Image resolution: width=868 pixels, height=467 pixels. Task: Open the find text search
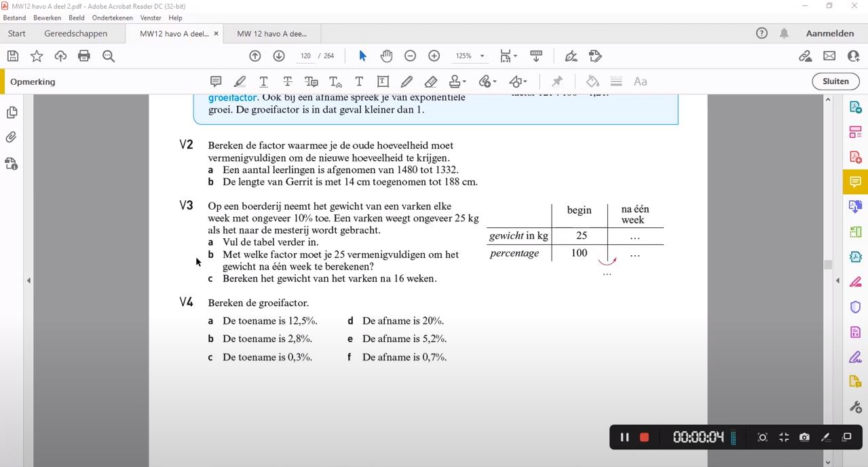point(109,56)
